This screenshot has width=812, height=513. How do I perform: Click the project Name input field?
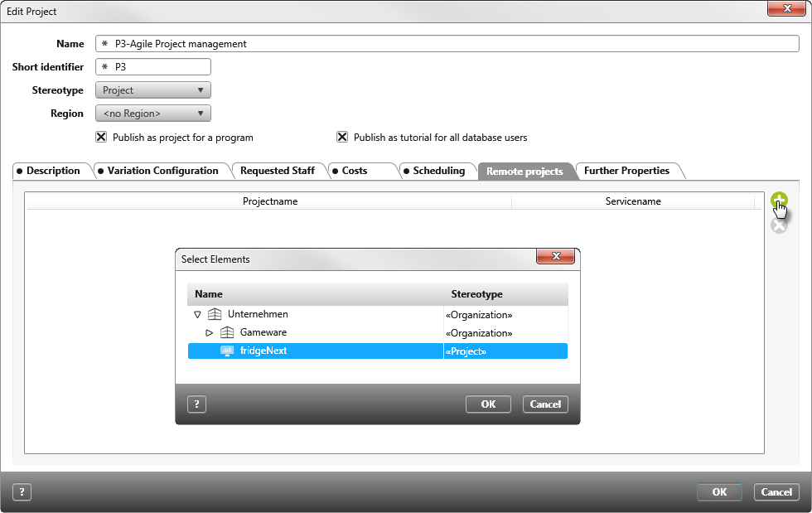tap(447, 44)
